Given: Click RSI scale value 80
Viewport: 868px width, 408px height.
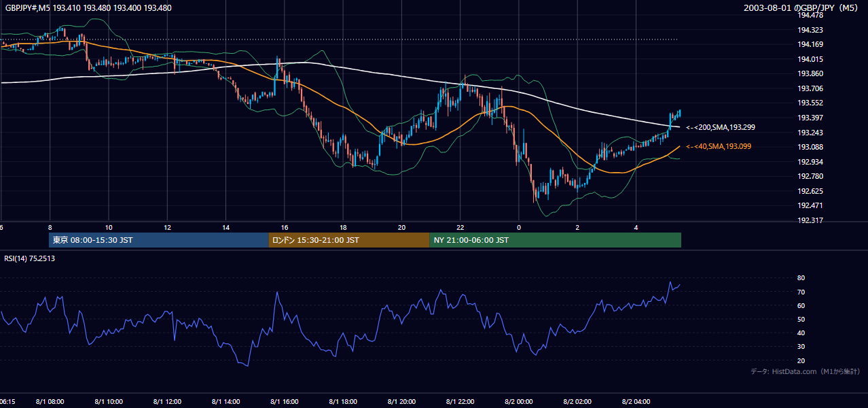Looking at the screenshot, I should coord(801,278).
